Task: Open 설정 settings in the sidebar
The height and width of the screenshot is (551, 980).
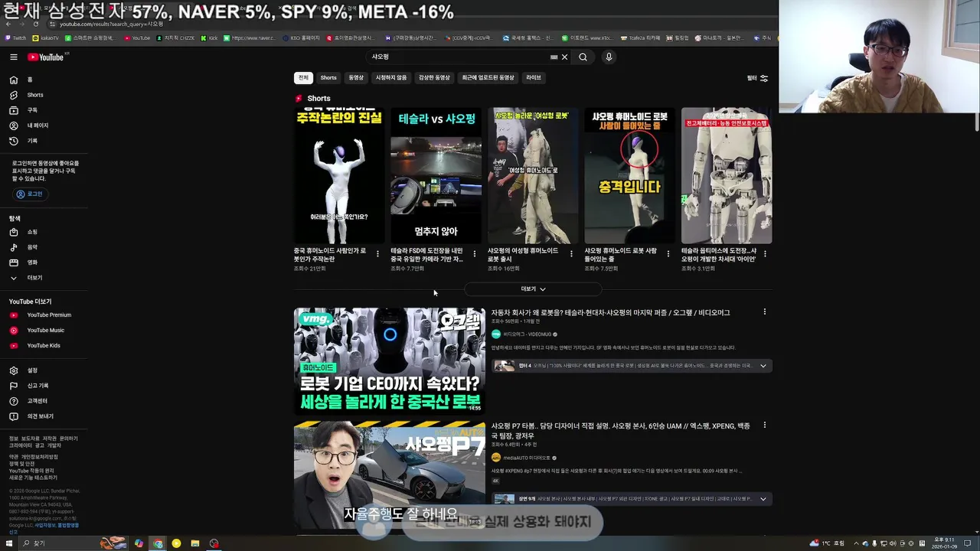Action: 42,370
